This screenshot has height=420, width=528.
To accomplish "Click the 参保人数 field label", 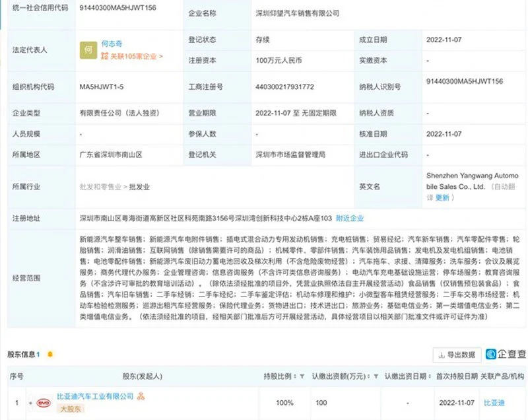I will click(202, 134).
